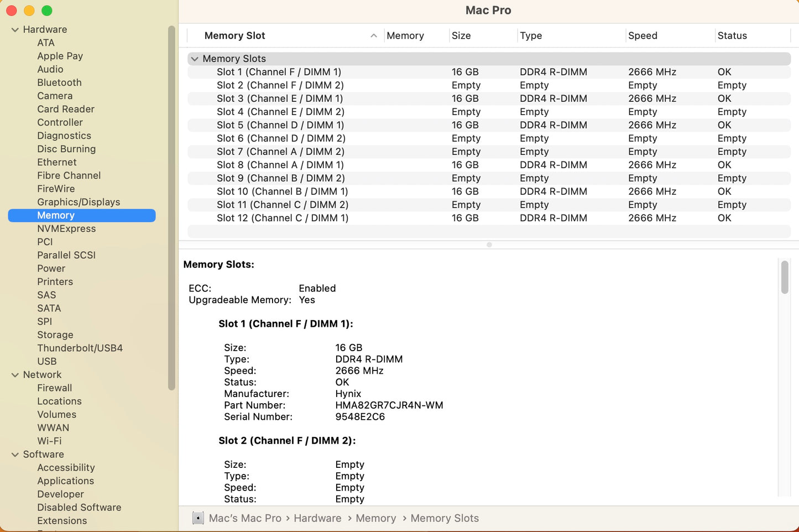Sort the table by Speed column
The height and width of the screenshot is (532, 799).
[643, 36]
